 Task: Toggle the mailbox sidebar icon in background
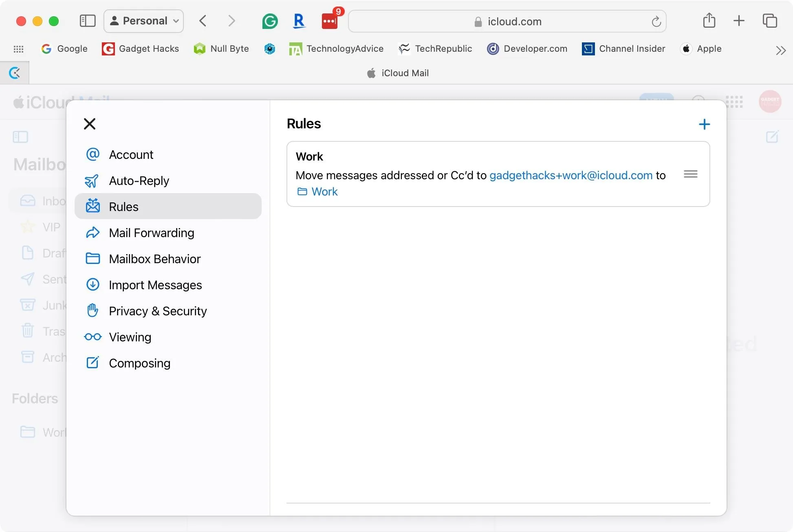click(20, 137)
